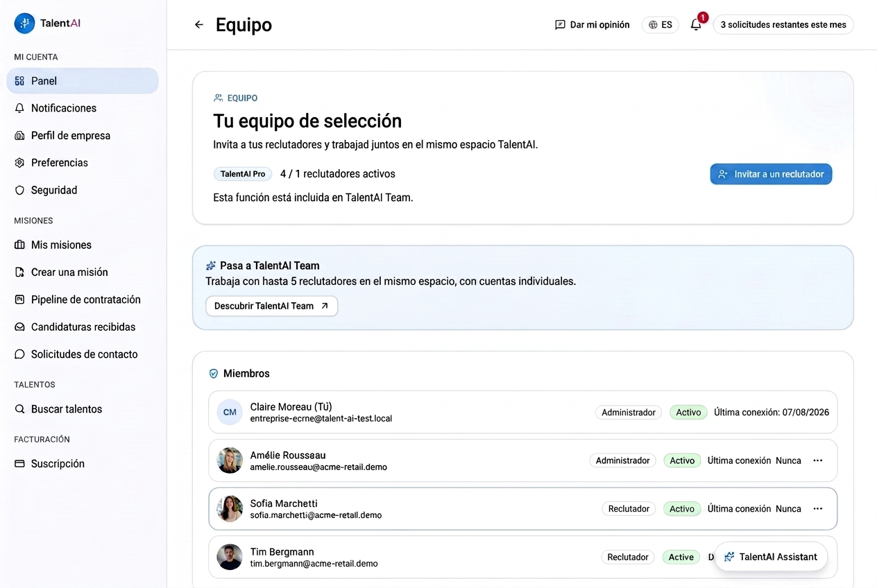View Candidaturas recibidas
The height and width of the screenshot is (588, 877).
tap(83, 327)
